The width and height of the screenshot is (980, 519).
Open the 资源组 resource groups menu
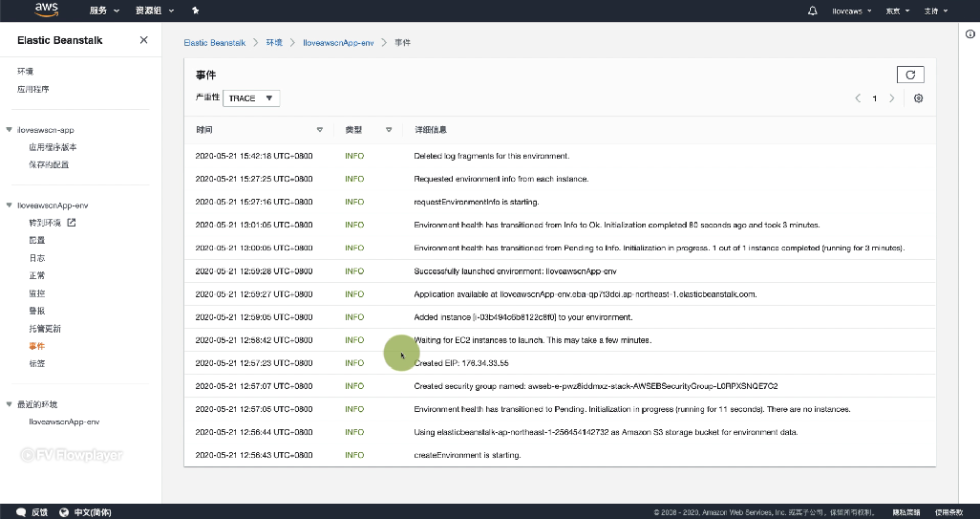point(155,11)
